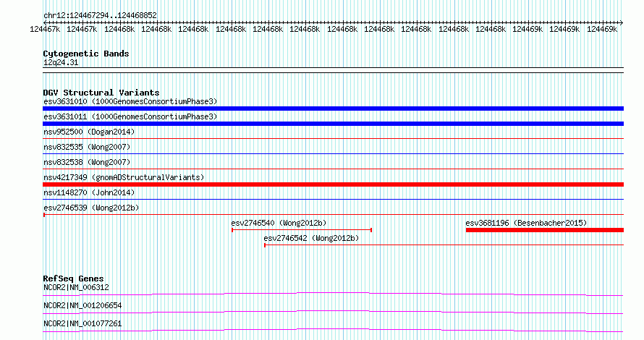This screenshot has width=644, height=340.
Task: Open nsv952500 (Dogan2014) variant label
Action: tap(89, 132)
